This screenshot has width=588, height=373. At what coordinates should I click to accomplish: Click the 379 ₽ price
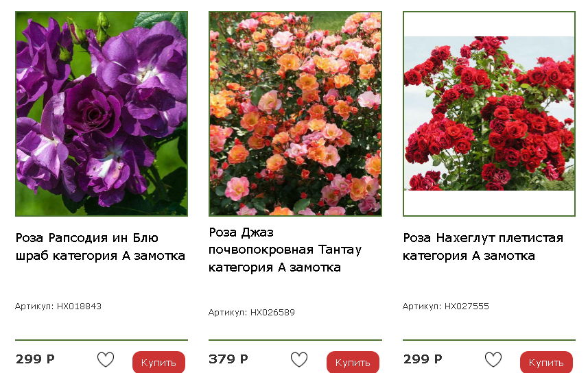point(228,359)
